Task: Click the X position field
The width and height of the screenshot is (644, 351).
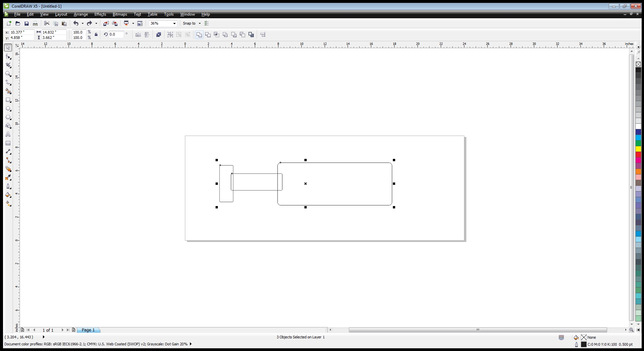Action: (21, 32)
